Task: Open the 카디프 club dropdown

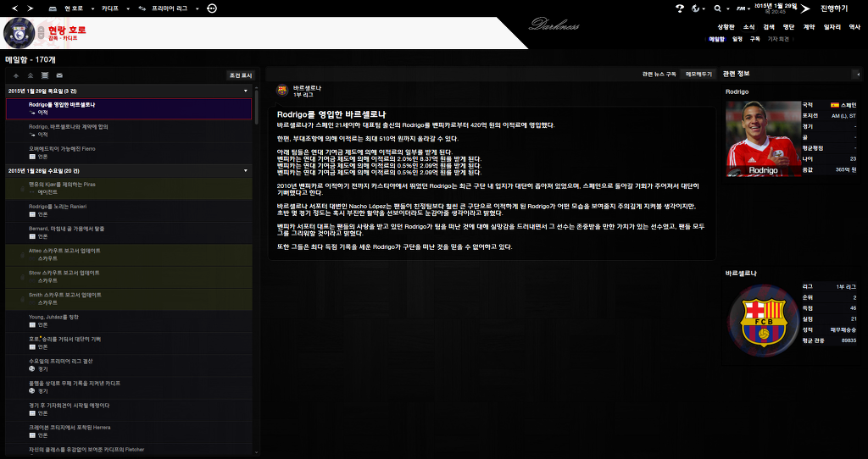Action: click(x=128, y=8)
